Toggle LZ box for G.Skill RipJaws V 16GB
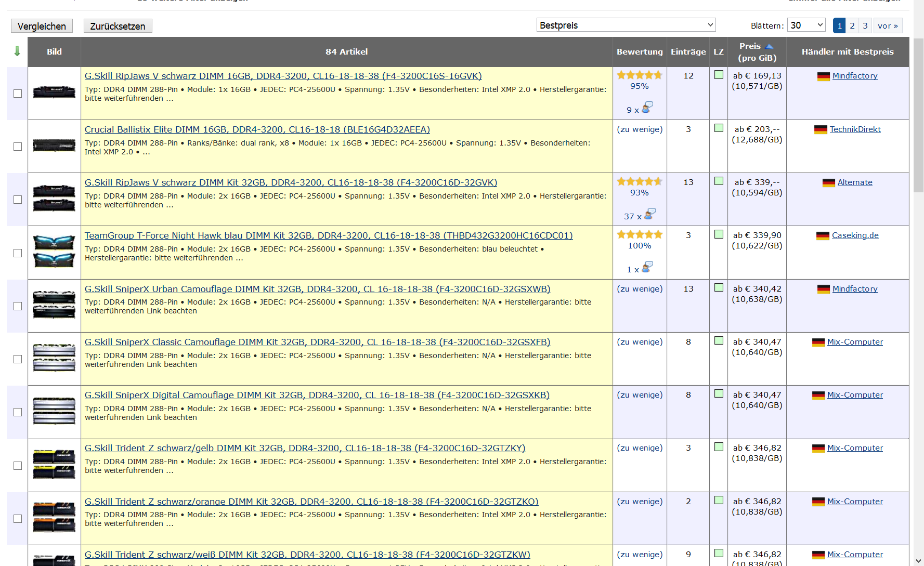 719,75
